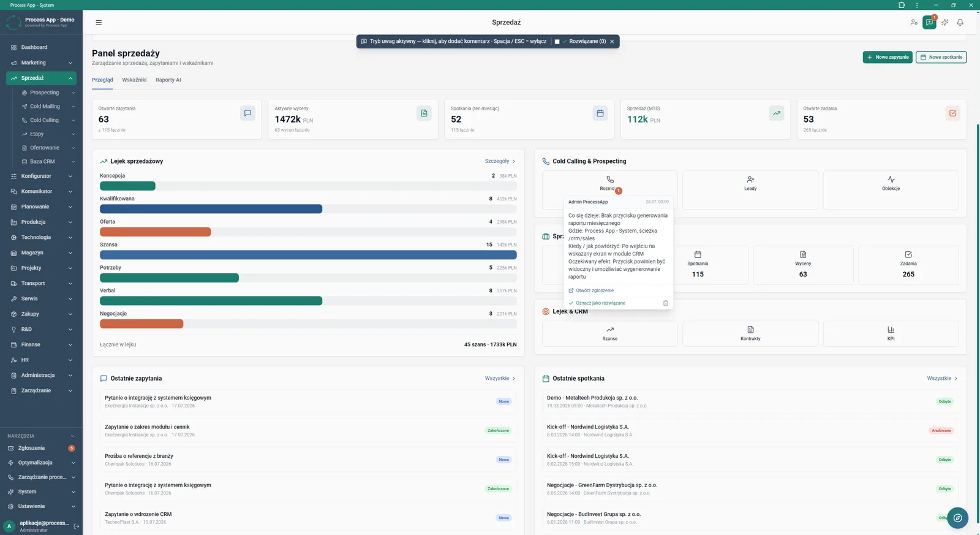Open 'Demo - Metaltech Produkcja sp. z o.o.' meeting
980x535 pixels.
pyautogui.click(x=750, y=401)
